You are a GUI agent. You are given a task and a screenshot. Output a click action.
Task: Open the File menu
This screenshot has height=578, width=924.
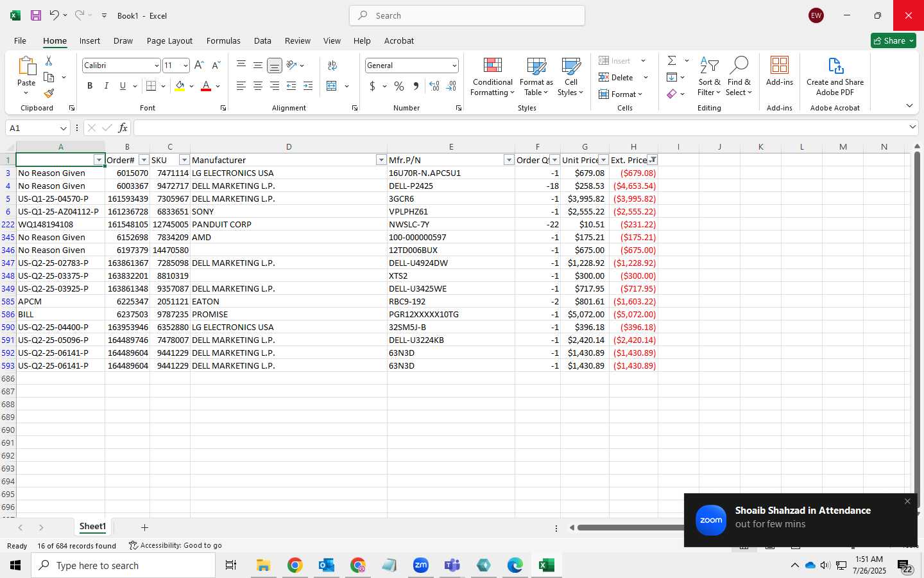(21, 40)
